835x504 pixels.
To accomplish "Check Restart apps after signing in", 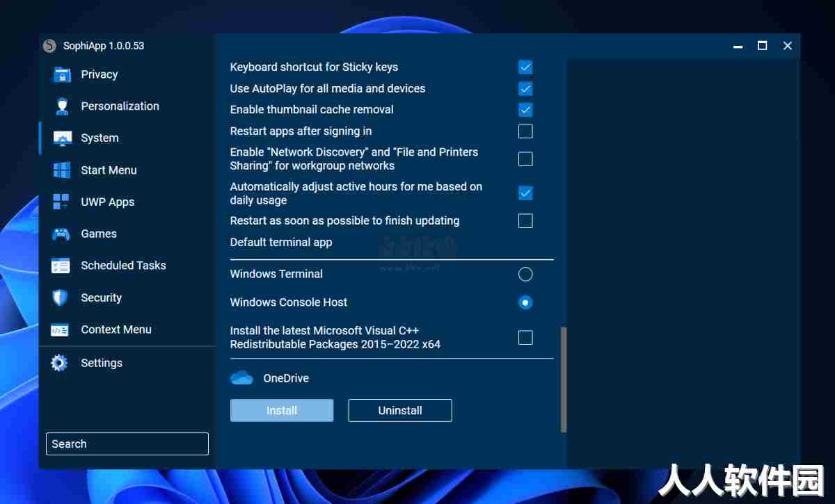I will pos(525,131).
